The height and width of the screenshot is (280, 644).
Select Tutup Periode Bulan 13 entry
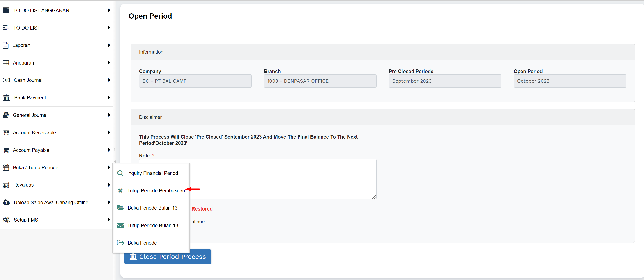point(152,225)
